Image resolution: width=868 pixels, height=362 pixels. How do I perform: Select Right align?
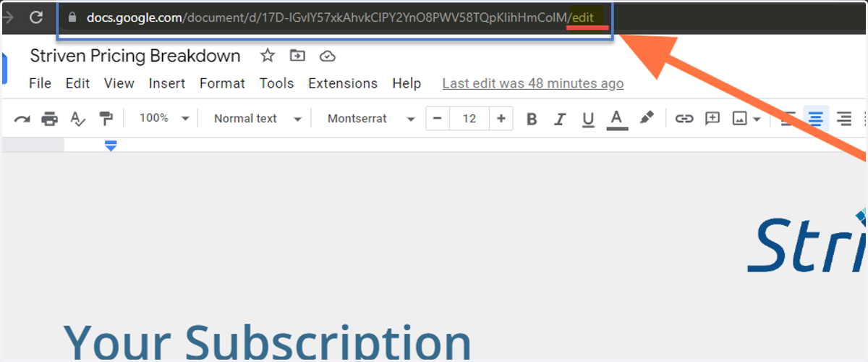coord(843,119)
